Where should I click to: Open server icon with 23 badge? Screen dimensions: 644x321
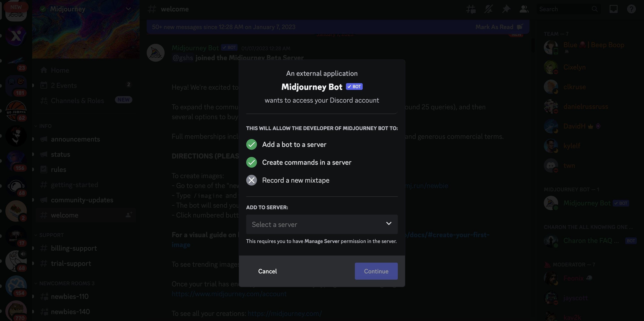(16, 61)
